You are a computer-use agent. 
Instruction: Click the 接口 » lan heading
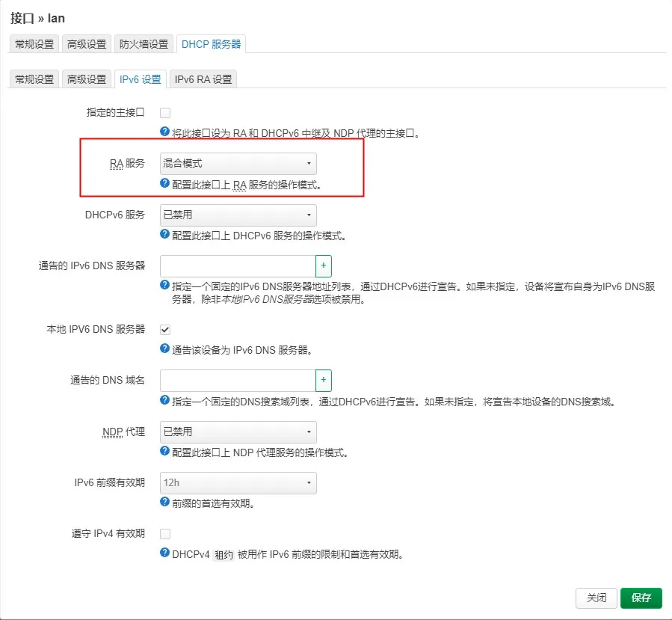pyautogui.click(x=37, y=19)
